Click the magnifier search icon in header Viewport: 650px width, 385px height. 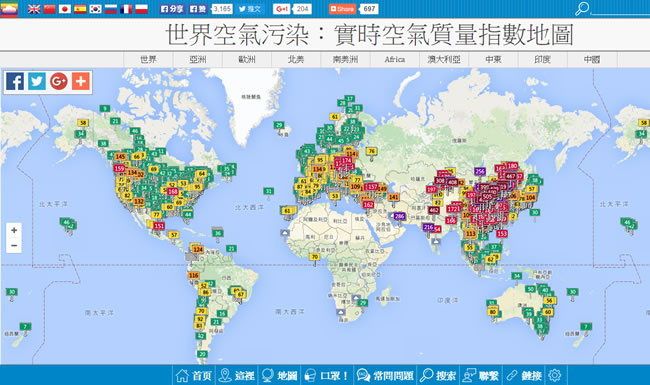click(582, 9)
